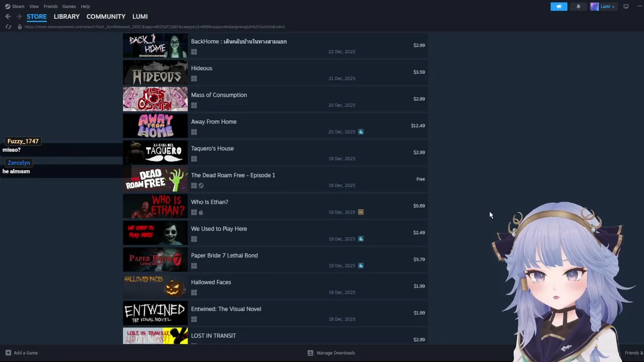The height and width of the screenshot is (362, 644).
Task: Click the Away From Home review icon
Action: tap(361, 132)
